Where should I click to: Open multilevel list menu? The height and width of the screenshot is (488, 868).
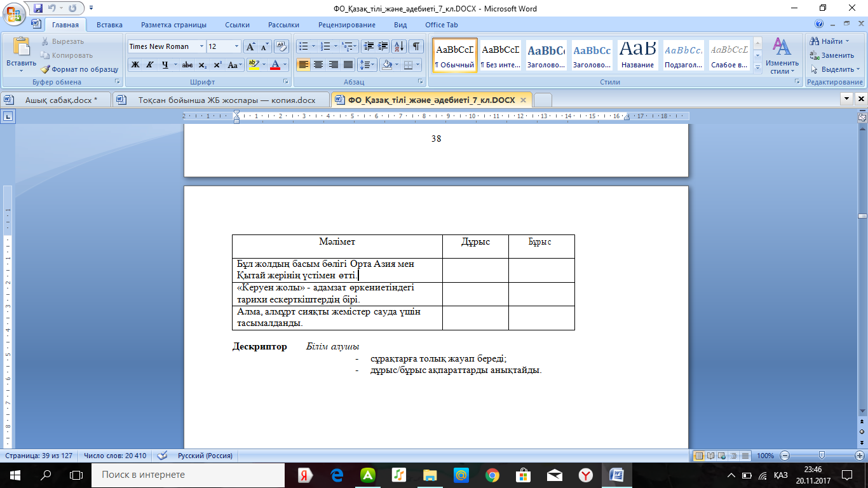[349, 46]
